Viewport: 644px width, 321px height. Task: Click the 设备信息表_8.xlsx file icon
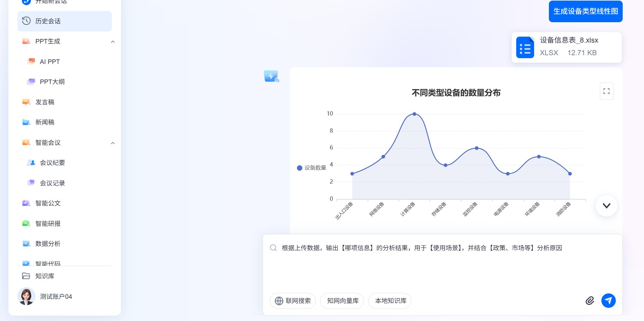[525, 47]
